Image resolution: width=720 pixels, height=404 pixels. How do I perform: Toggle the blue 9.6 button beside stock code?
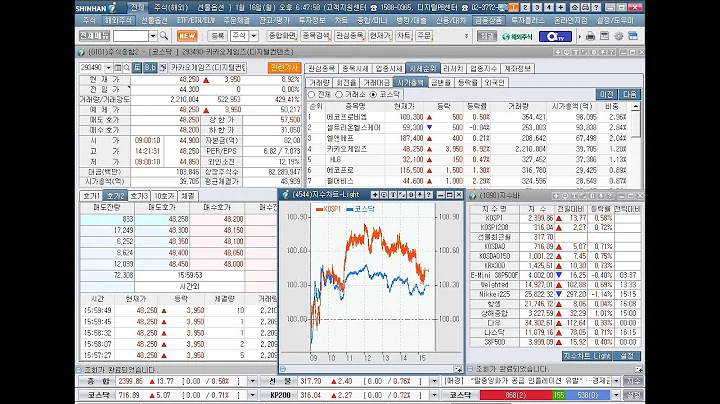(x=150, y=68)
